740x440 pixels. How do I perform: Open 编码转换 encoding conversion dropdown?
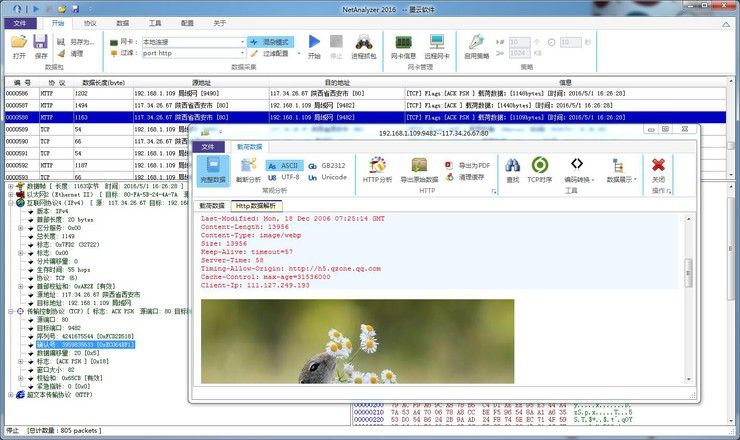[579, 170]
